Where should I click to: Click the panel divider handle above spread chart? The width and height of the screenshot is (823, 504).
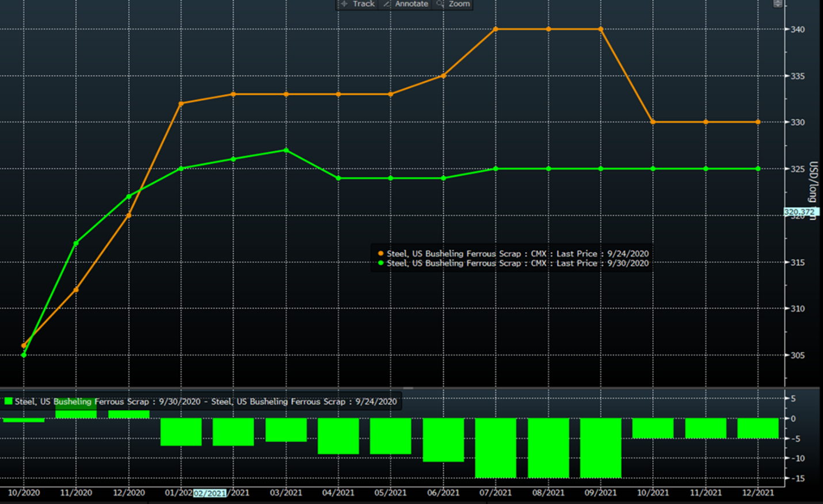(408, 388)
